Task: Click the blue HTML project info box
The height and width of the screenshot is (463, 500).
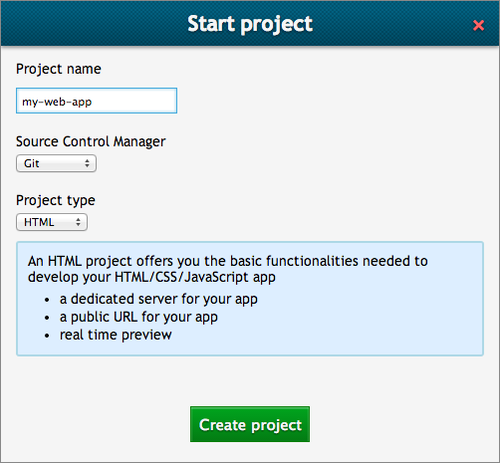Action: tap(250, 299)
